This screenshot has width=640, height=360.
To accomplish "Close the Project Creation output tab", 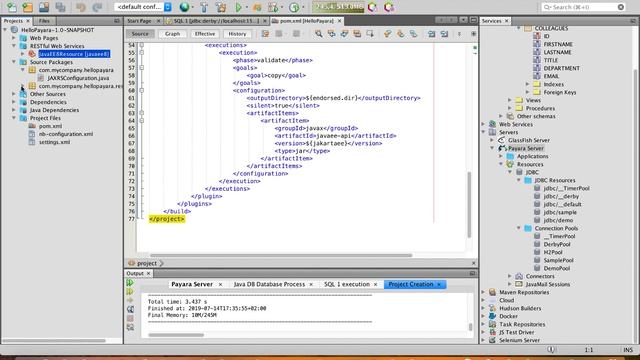I will tap(439, 284).
